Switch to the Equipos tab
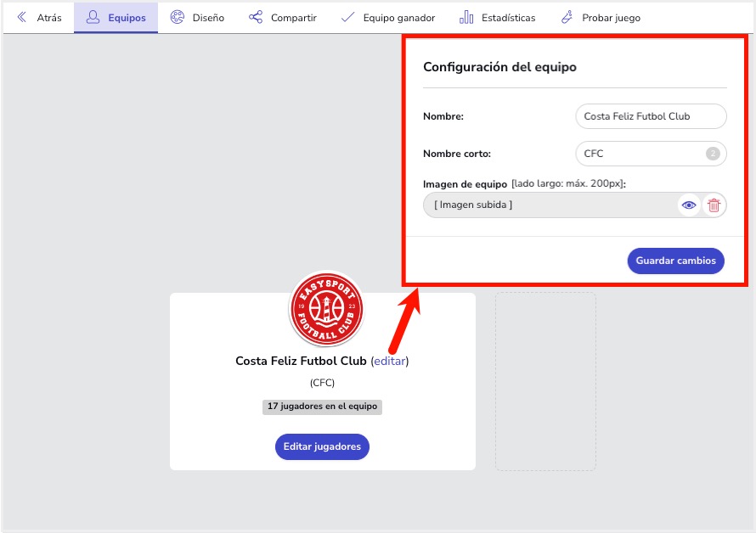756x533 pixels. 116,18
